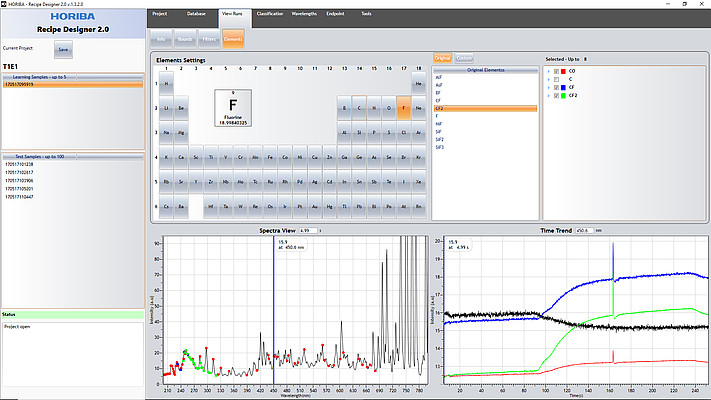Enable the C species checkbox
This screenshot has height=400, width=711.
click(x=555, y=81)
